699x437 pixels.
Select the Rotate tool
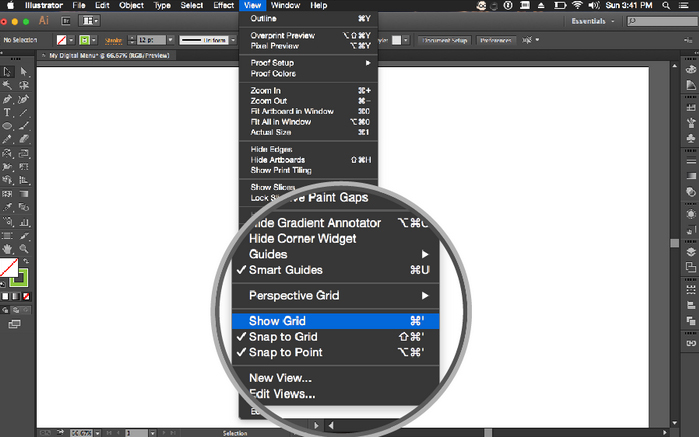click(x=7, y=153)
